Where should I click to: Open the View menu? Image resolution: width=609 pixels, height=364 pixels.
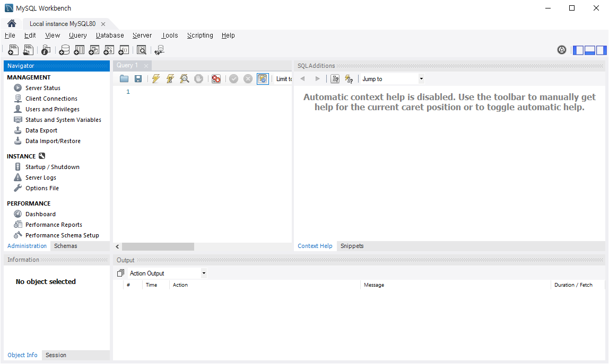coord(53,35)
